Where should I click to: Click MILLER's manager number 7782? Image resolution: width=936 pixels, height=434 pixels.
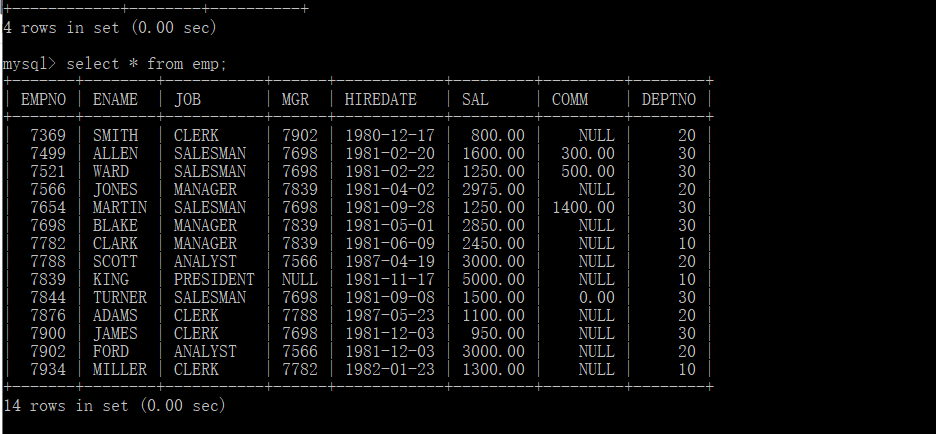coord(300,370)
